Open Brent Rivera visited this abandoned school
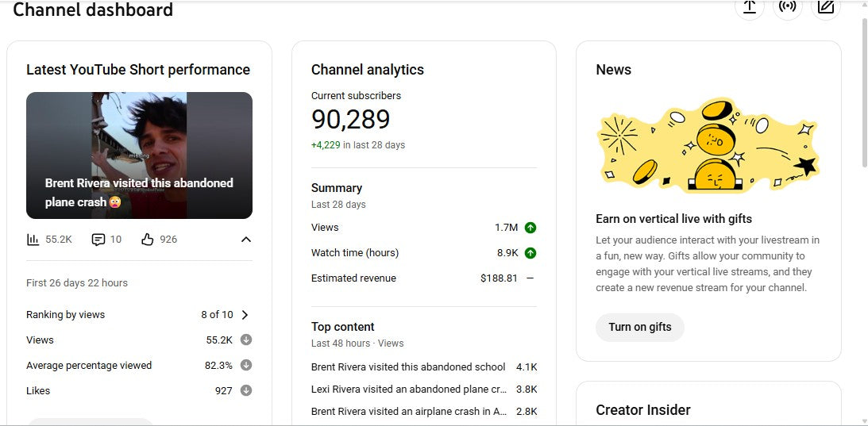 pyautogui.click(x=408, y=367)
